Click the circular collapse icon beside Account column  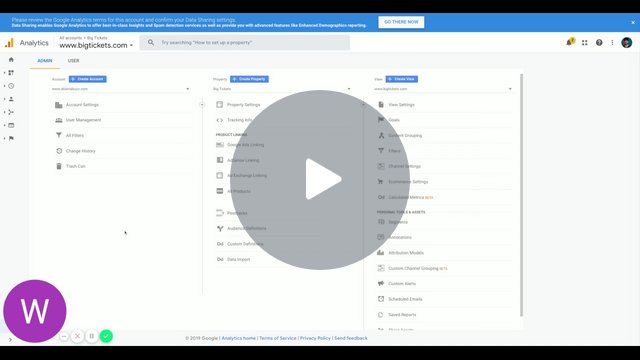(202, 105)
